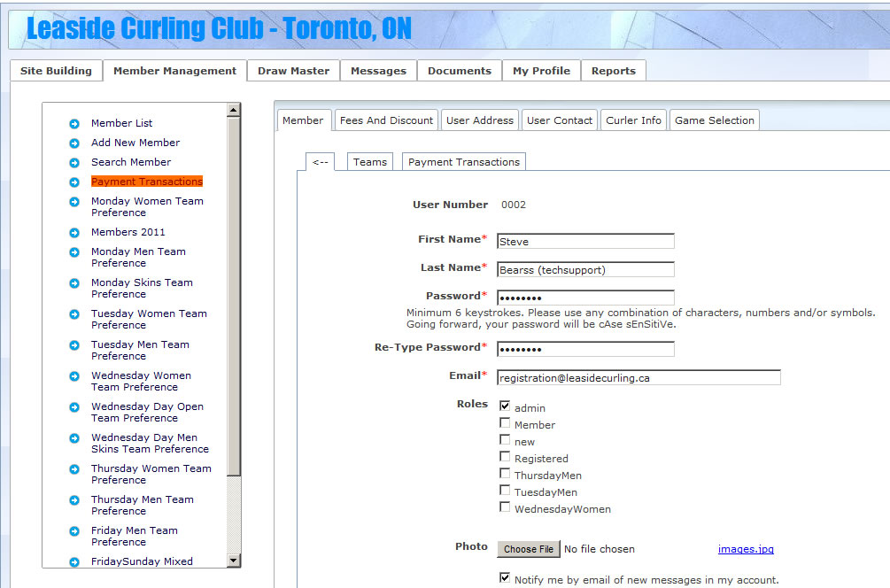Click the sidebar scrollbar up arrow
This screenshot has width=890, height=588.
point(233,110)
